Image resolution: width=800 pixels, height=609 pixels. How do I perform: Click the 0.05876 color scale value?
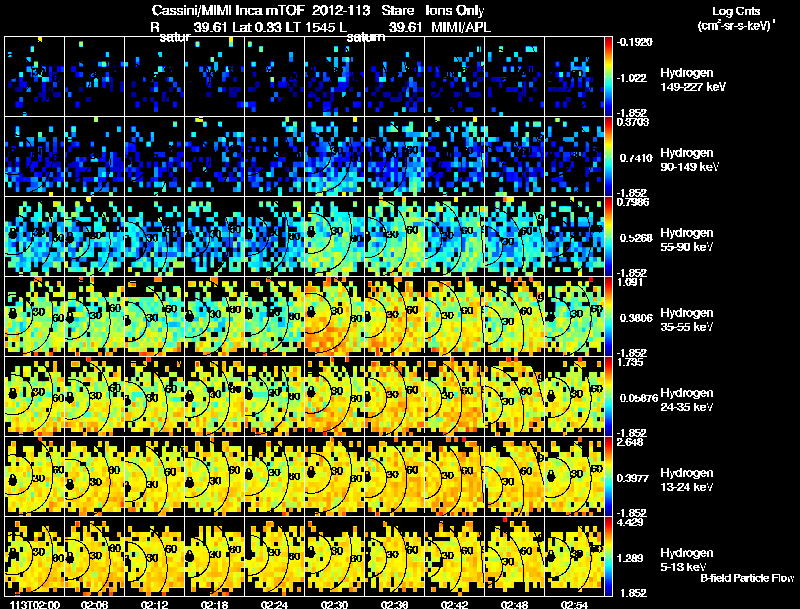[638, 398]
